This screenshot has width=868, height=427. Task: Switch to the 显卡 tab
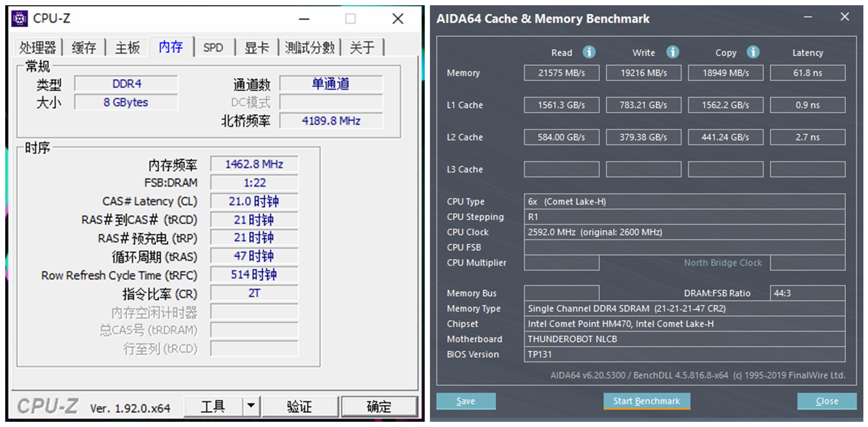coord(257,47)
